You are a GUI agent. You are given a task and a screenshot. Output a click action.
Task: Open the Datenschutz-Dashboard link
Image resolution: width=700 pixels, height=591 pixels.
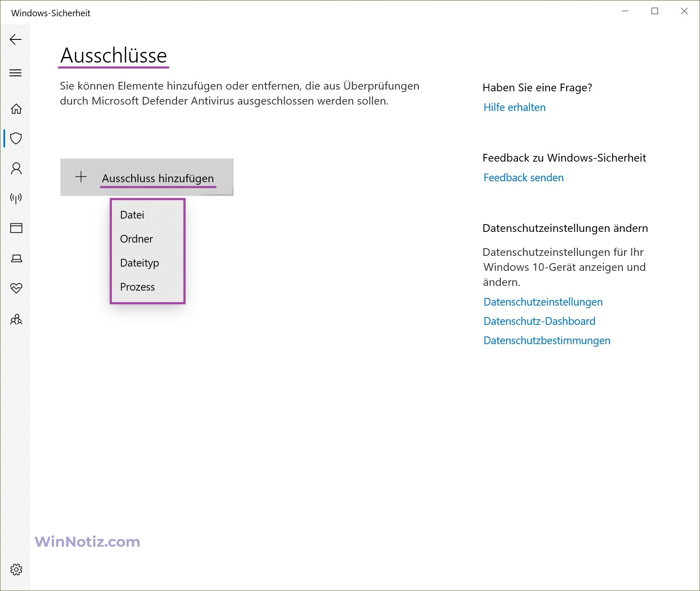[x=539, y=321]
